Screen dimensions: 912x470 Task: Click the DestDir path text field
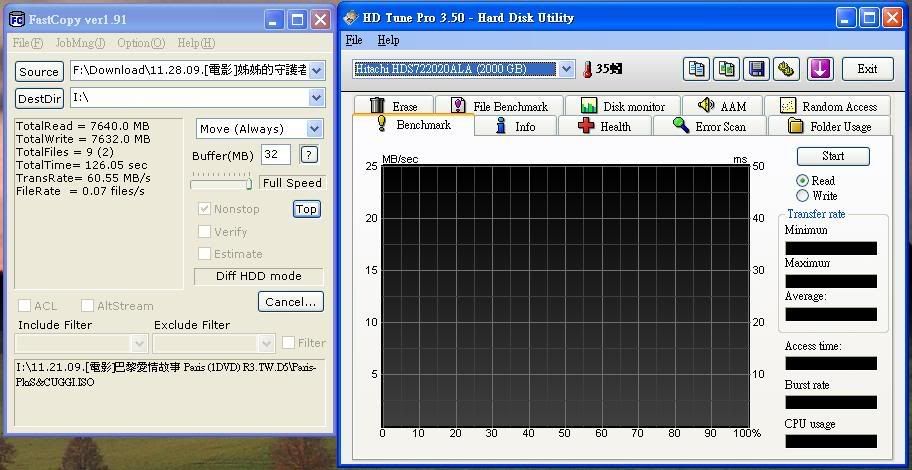point(198,98)
